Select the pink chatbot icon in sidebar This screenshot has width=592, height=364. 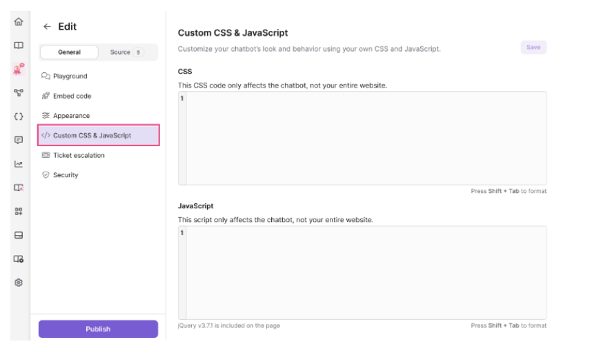(x=19, y=69)
